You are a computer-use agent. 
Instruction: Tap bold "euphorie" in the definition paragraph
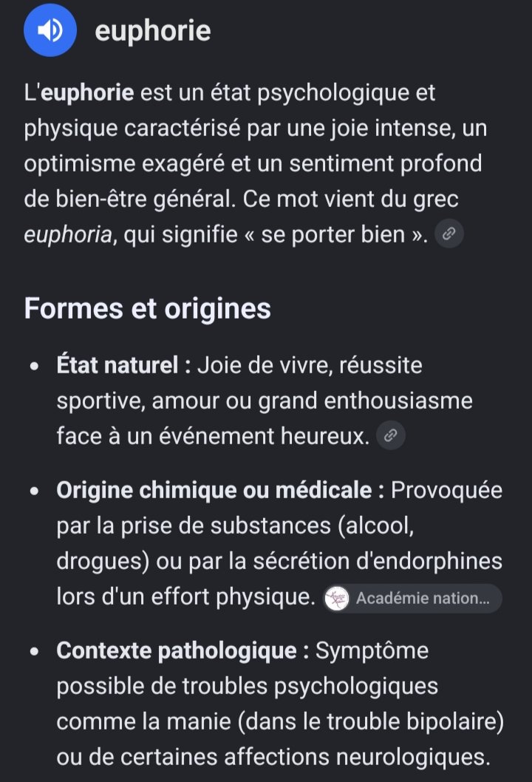coord(87,93)
